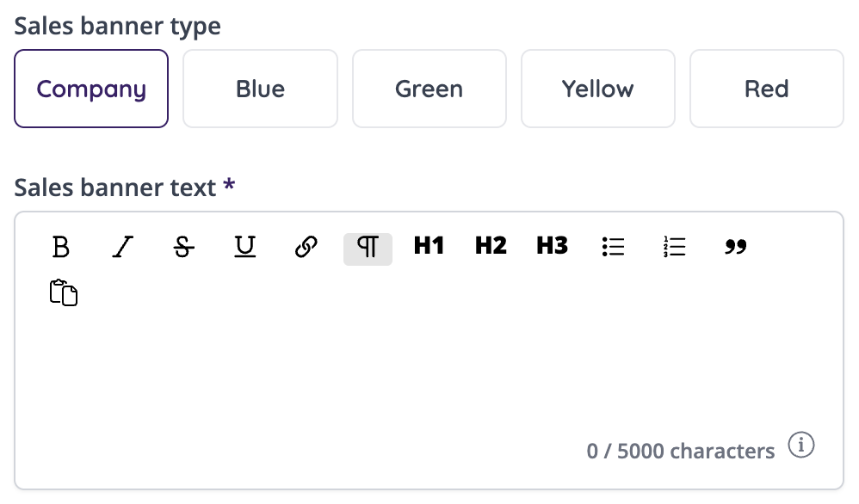Toggle bold formatting in the editor

point(60,248)
